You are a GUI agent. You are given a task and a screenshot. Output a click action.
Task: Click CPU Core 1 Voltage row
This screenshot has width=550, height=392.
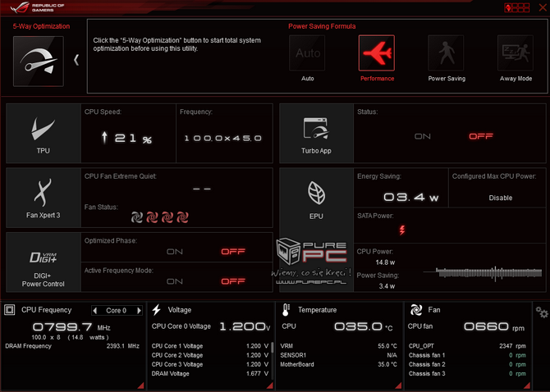(x=210, y=346)
